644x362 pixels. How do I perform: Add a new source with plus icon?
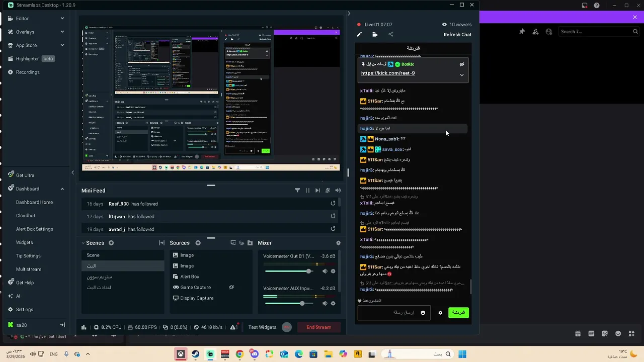point(198,243)
